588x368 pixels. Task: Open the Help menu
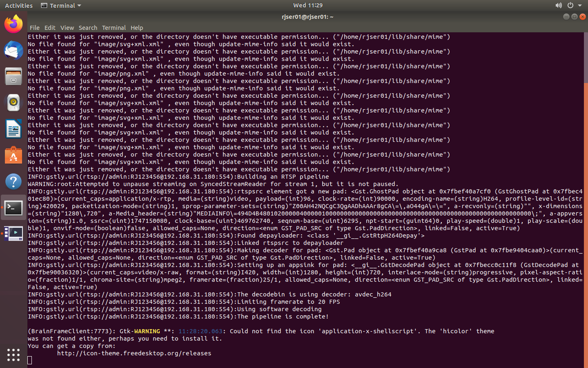tap(137, 28)
